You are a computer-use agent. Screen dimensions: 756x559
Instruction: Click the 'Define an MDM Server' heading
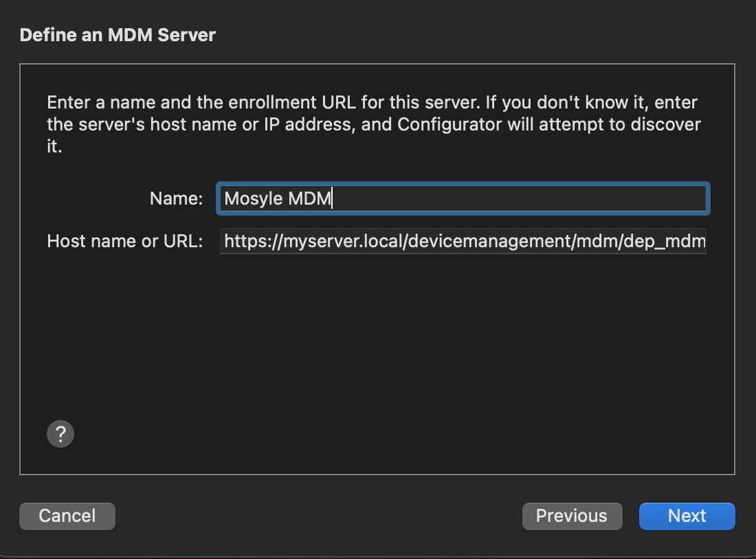[118, 35]
